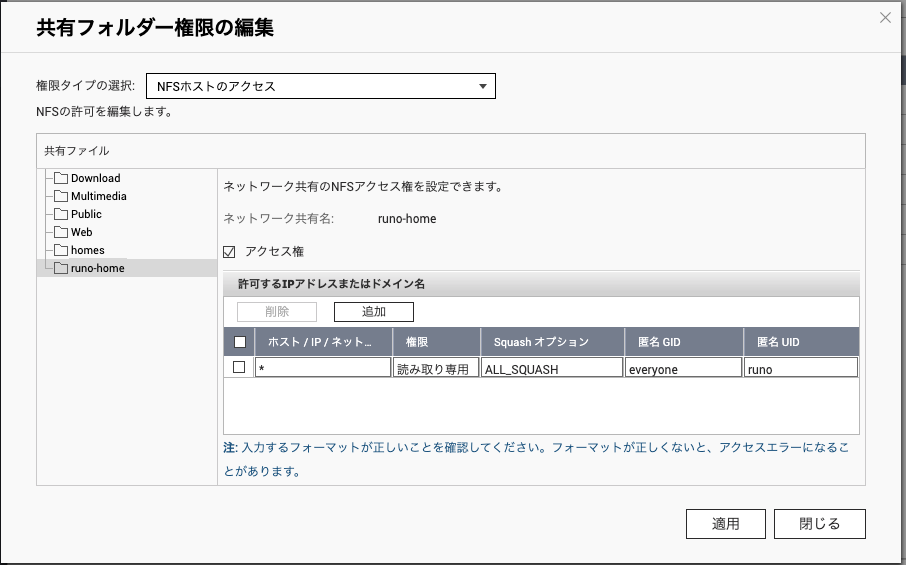Click the runo-home network share name text
906x565 pixels.
pos(407,219)
